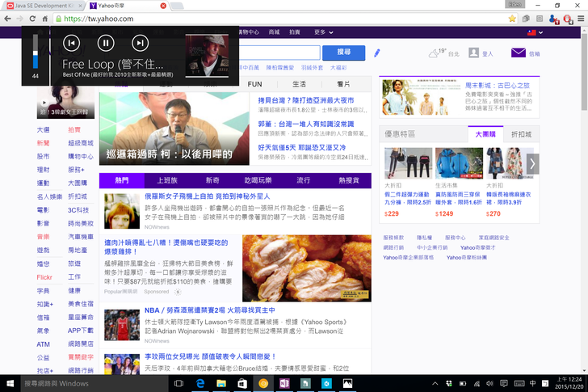Screen dimensions: 588x392
Task: Click the handwriting pencil icon beside search
Action: [x=377, y=53]
